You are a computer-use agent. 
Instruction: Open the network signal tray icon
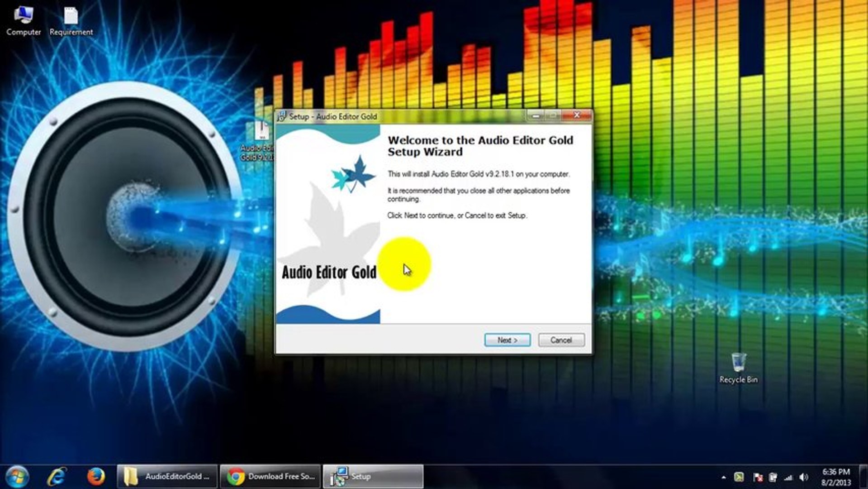click(788, 477)
